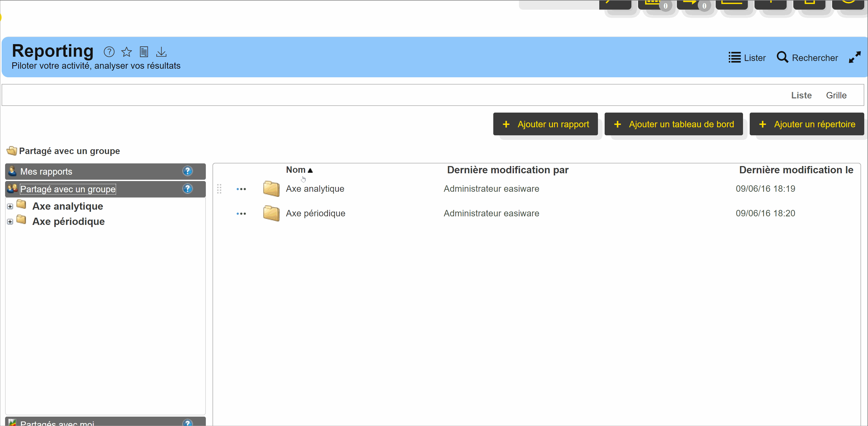Open Axe périodique folder in list
The image size is (868, 426).
coord(315,213)
